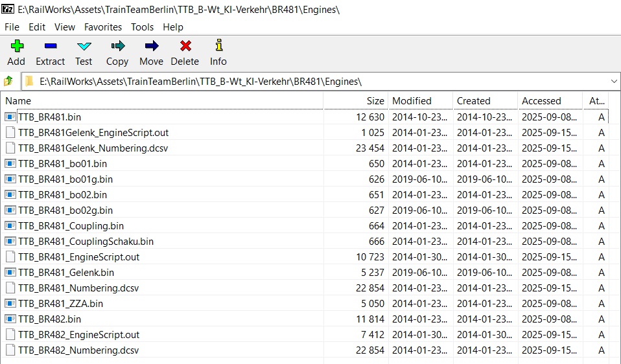
Task: Go up one folder level
Action: click(x=8, y=82)
